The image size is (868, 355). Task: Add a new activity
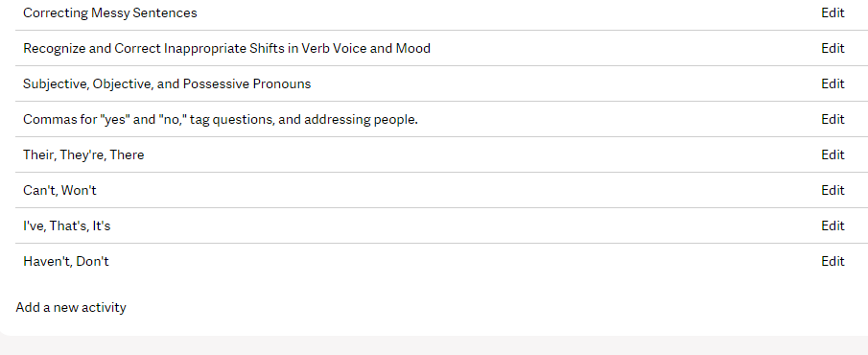coord(71,307)
